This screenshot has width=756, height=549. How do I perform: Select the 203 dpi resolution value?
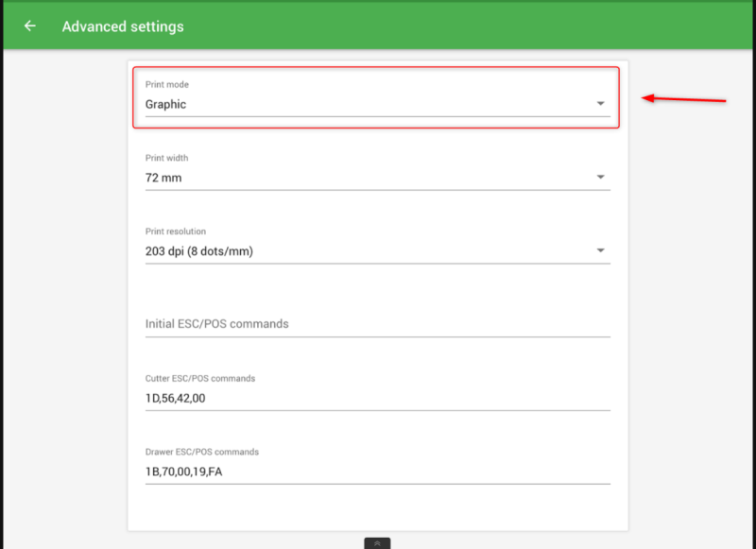199,250
